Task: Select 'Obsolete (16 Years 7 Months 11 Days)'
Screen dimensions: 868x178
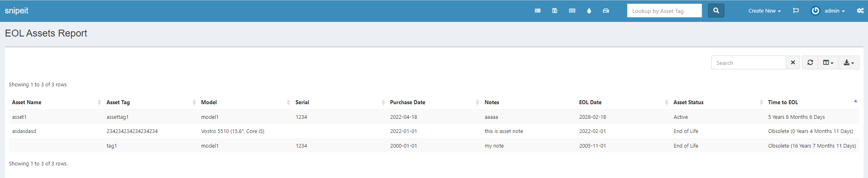Action: [x=812, y=146]
